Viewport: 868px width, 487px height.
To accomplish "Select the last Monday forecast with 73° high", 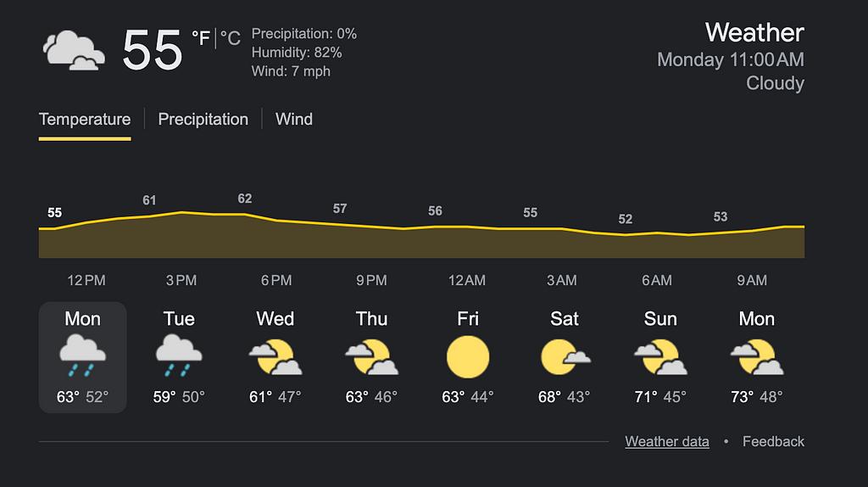I will click(757, 356).
